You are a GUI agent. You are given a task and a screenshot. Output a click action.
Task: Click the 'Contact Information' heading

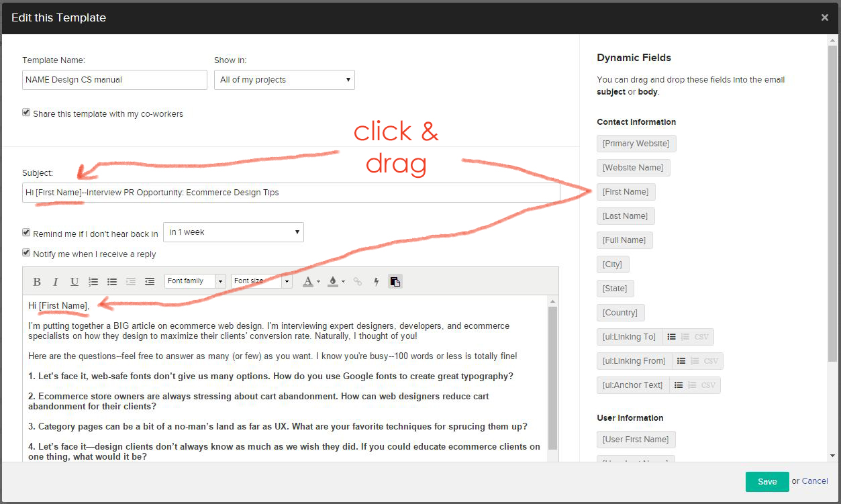click(x=636, y=122)
